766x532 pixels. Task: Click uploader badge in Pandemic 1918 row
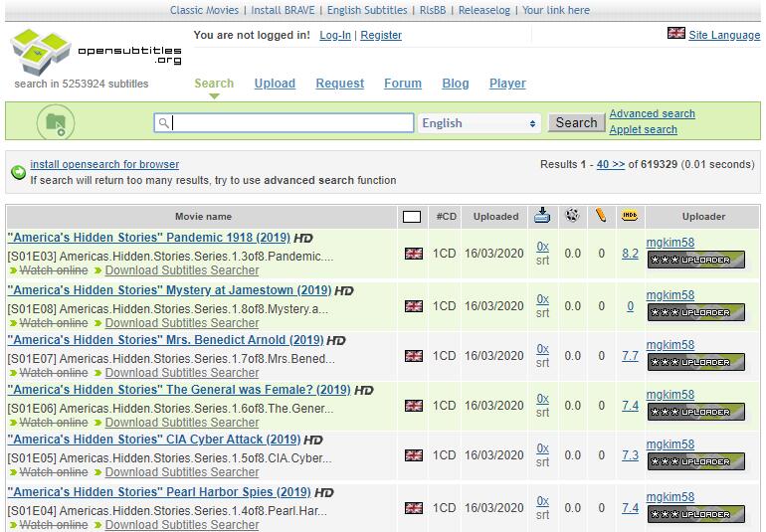pyautogui.click(x=696, y=260)
